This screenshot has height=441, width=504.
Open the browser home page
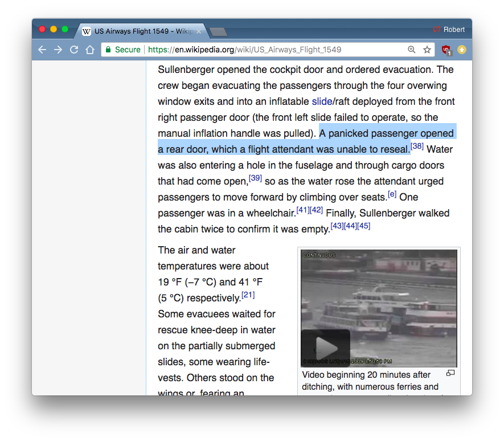point(90,50)
